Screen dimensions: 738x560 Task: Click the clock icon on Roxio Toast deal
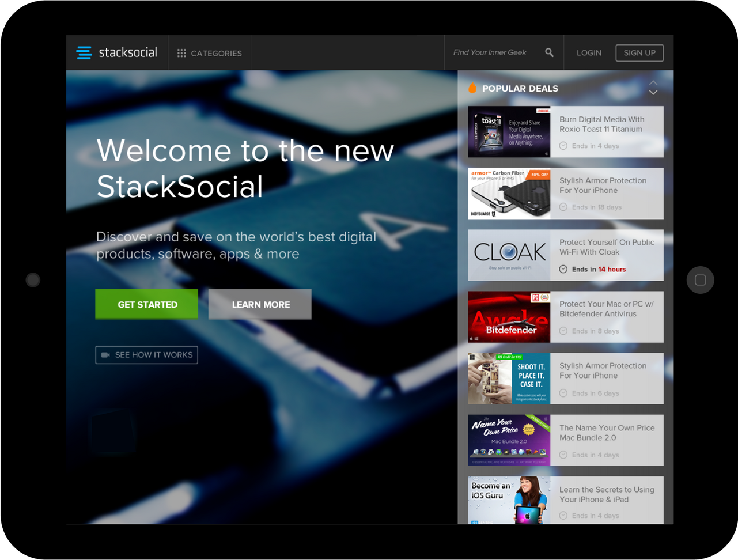click(x=563, y=146)
